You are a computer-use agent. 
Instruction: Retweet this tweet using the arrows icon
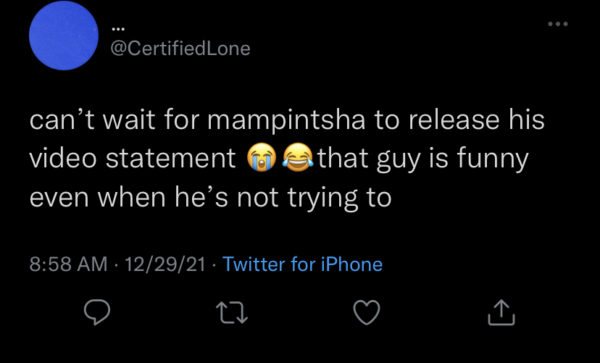(232, 313)
